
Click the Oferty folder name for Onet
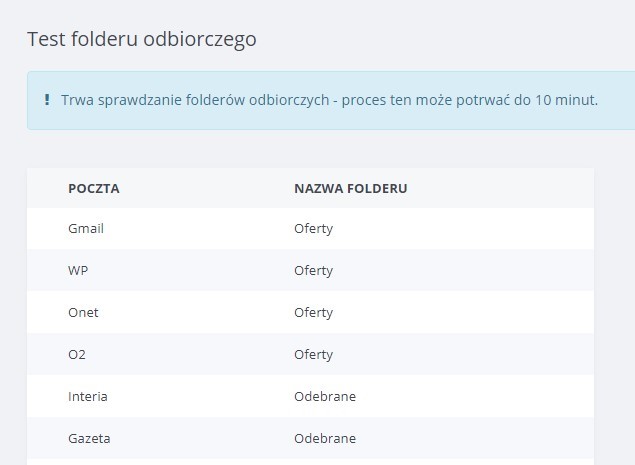(313, 312)
